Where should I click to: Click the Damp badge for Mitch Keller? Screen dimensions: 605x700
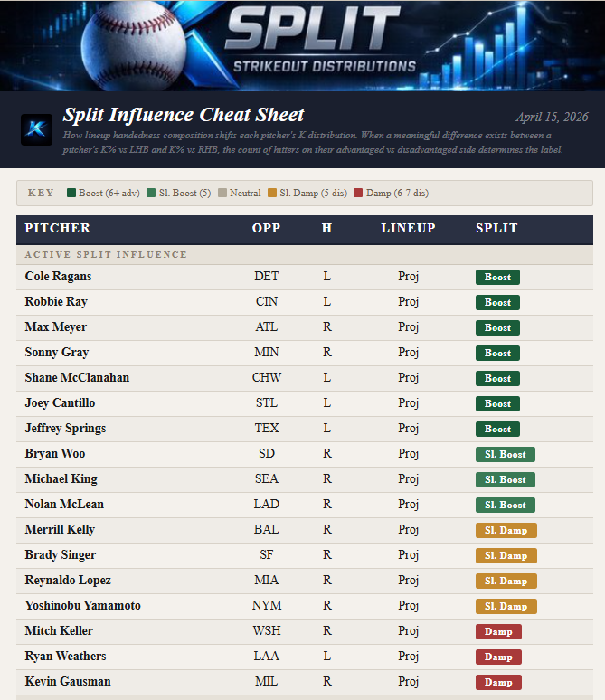click(498, 631)
